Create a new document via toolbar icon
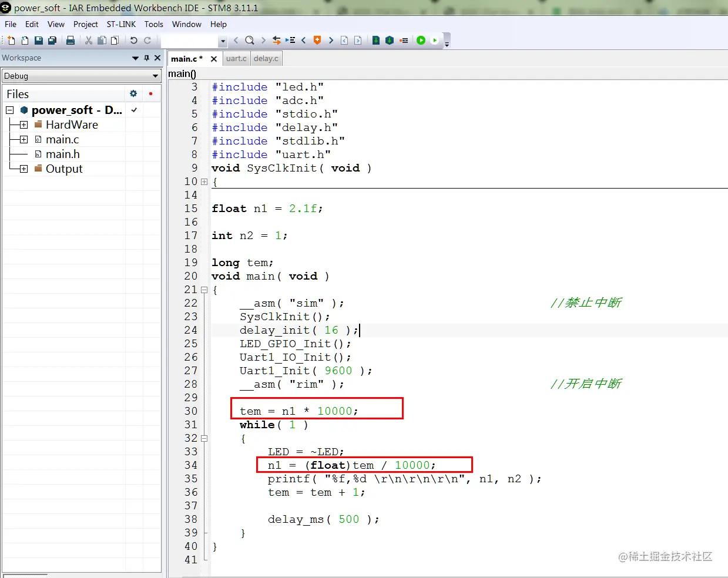728x578 pixels. 11,41
